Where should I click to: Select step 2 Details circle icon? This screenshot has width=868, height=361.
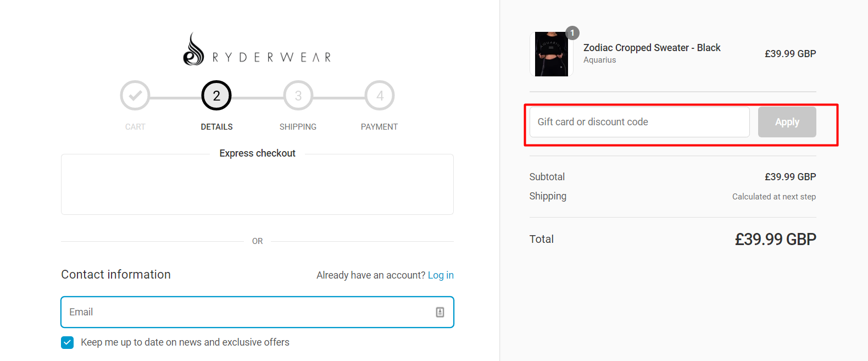click(x=216, y=95)
